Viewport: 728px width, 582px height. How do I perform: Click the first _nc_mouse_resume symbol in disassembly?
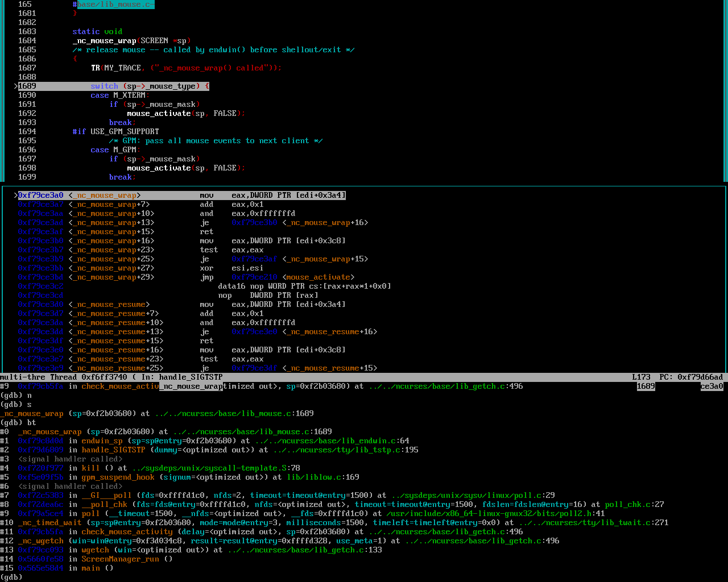click(x=109, y=305)
